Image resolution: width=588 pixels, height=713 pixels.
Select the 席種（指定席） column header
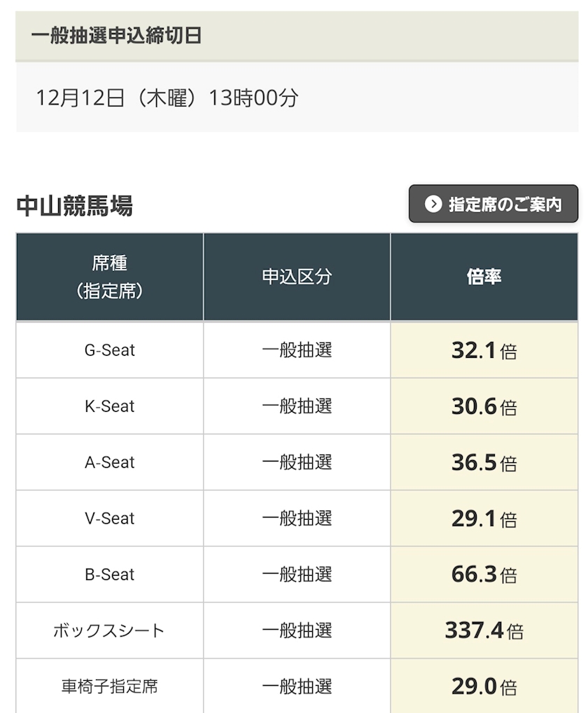110,277
